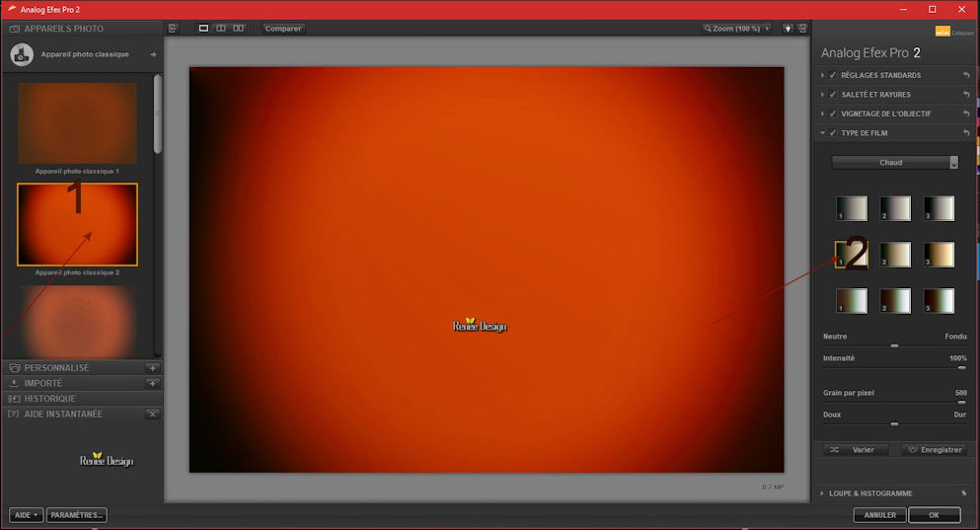Screen dimensions: 980x530
Task: Uncheck the Vignetage de l'objectif checkbox
Action: pos(833,114)
